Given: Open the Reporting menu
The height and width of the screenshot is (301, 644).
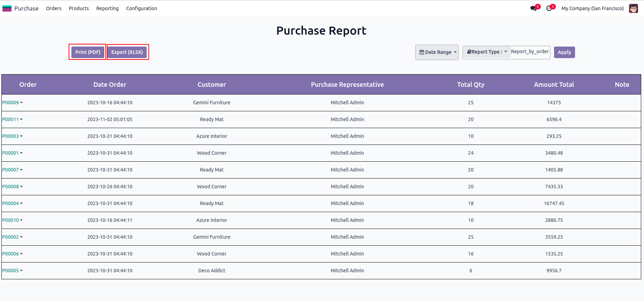Looking at the screenshot, I should (107, 8).
